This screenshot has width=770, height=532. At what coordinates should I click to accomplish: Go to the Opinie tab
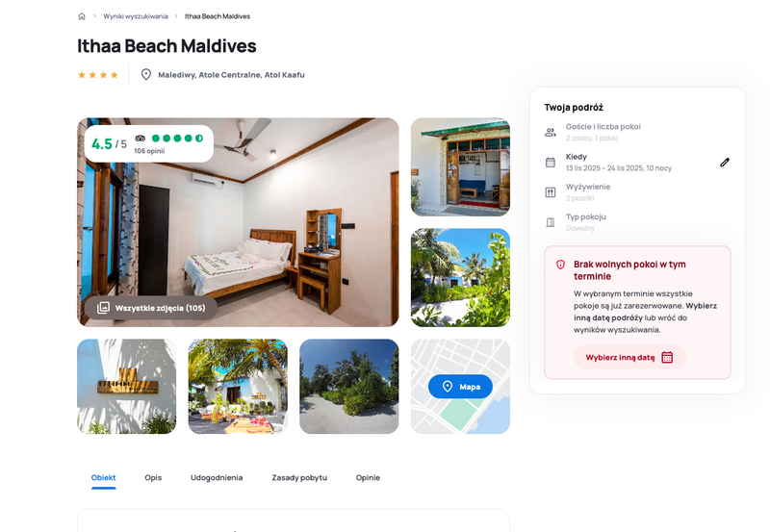[x=368, y=477]
